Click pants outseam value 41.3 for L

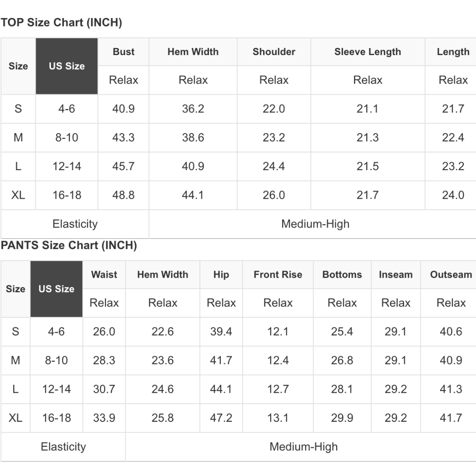(x=451, y=389)
